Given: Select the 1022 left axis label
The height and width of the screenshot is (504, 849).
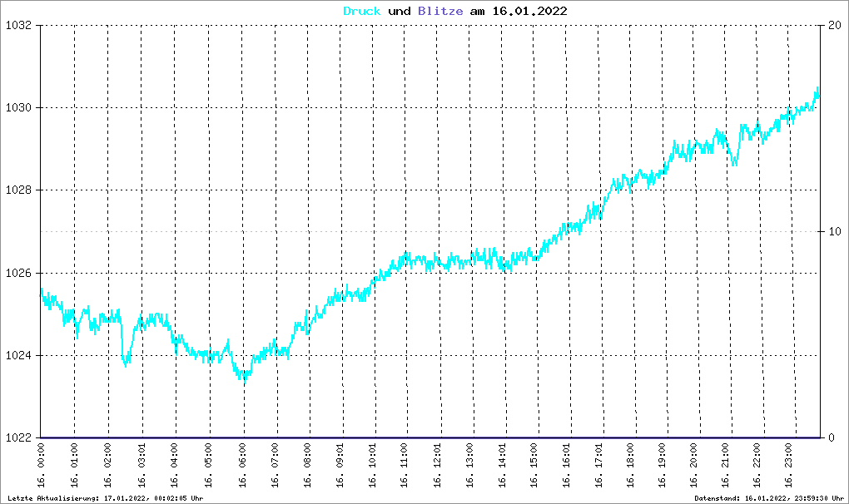Looking at the screenshot, I should click(18, 437).
